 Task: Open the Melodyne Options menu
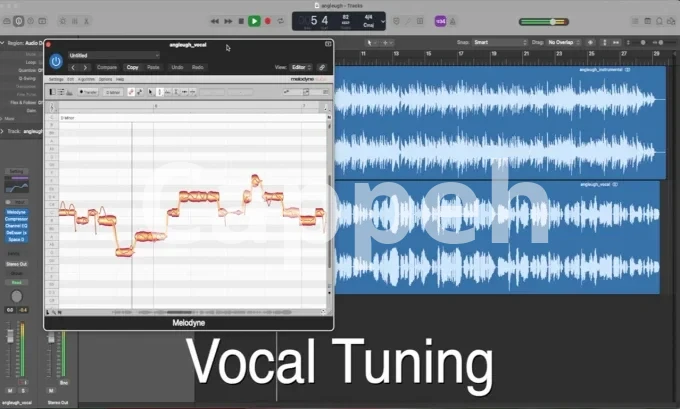[x=105, y=78]
